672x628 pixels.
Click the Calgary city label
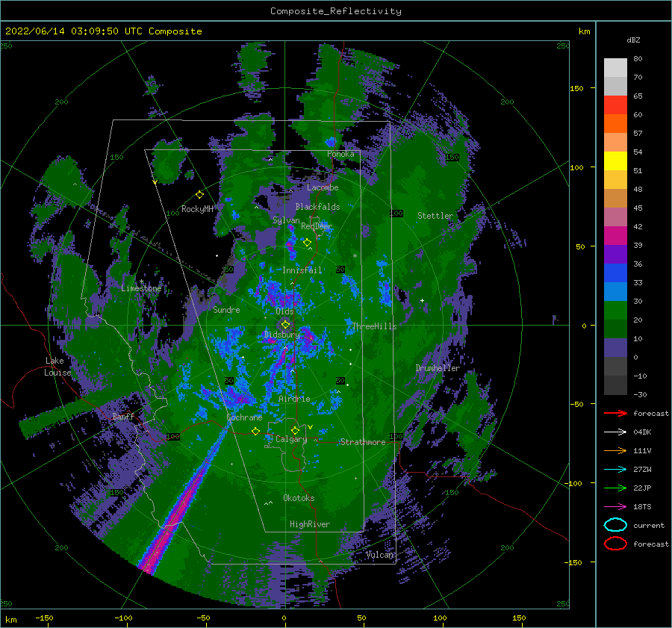[x=291, y=439]
